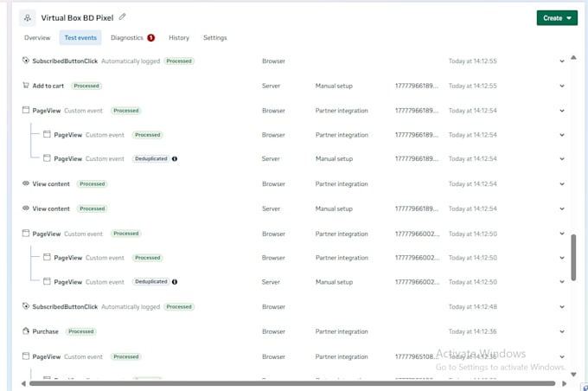Viewport: 588px width, 391px height.
Task: Click the eye icon of View content Server event
Action: [25, 208]
